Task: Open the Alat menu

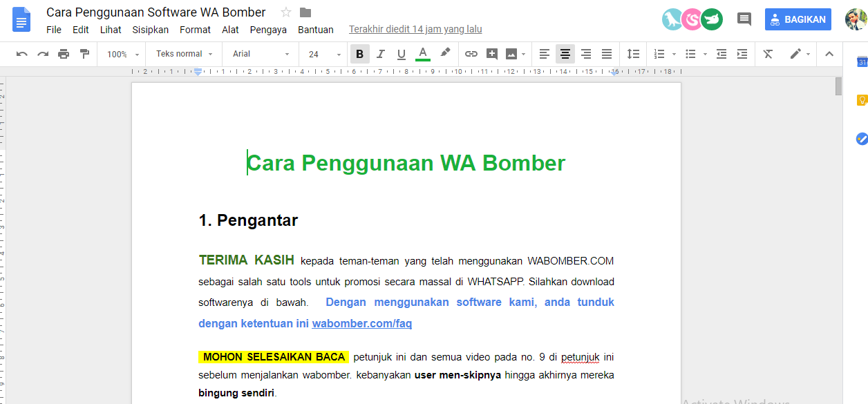Action: pos(230,30)
